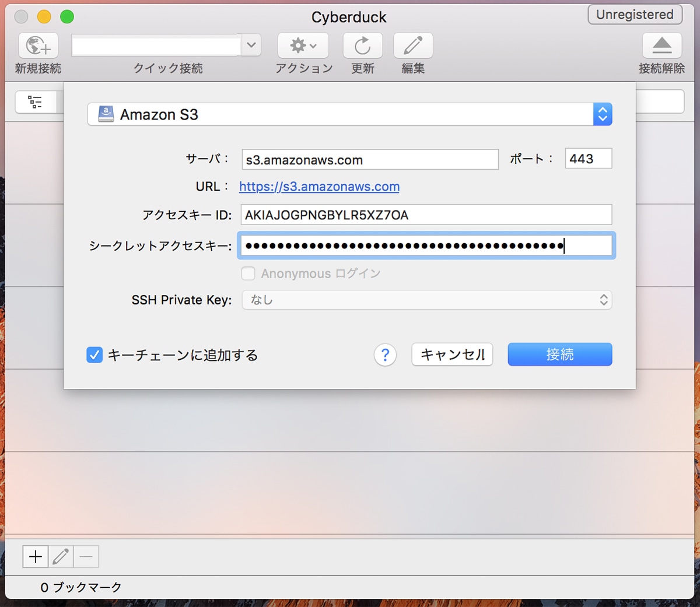Click the port field showing 443
Screen dimensions: 700x607
589,159
